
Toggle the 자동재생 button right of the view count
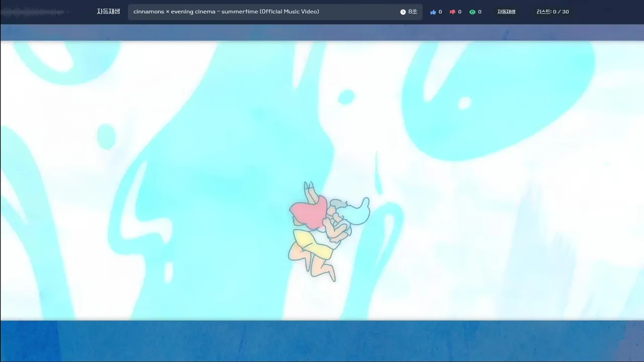pos(506,12)
